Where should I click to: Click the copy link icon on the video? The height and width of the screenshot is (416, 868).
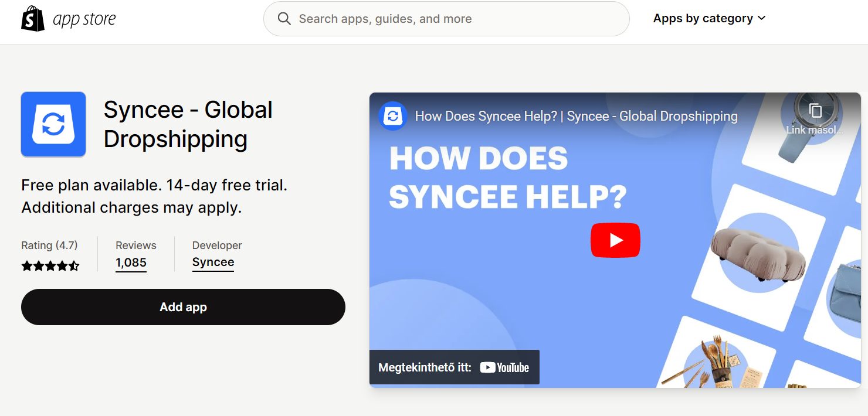[814, 110]
